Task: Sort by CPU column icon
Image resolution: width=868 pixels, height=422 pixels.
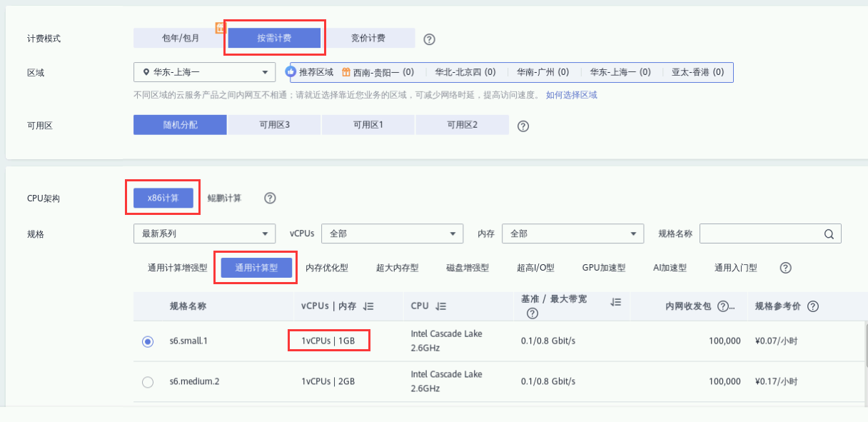Action: (440, 306)
